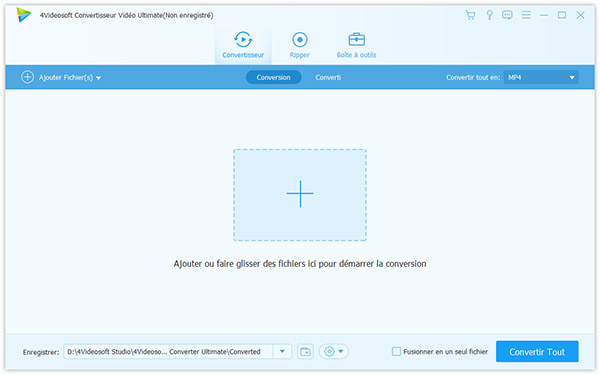The width and height of the screenshot is (600, 375).
Task: Maximize the application window
Action: coord(562,15)
